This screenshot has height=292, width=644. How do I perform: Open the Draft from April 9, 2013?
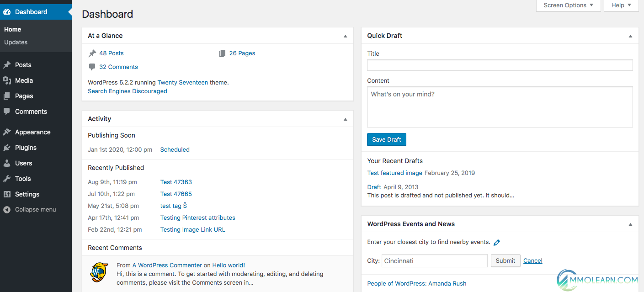[374, 187]
